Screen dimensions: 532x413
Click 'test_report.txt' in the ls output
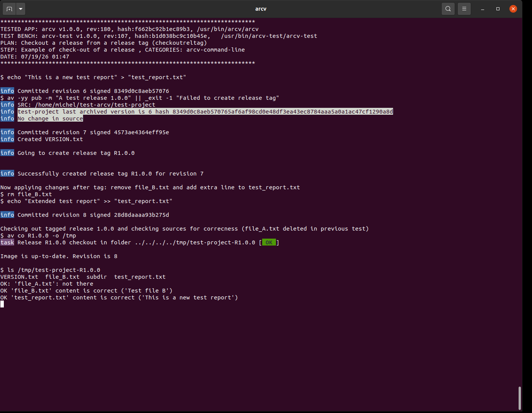click(140, 277)
